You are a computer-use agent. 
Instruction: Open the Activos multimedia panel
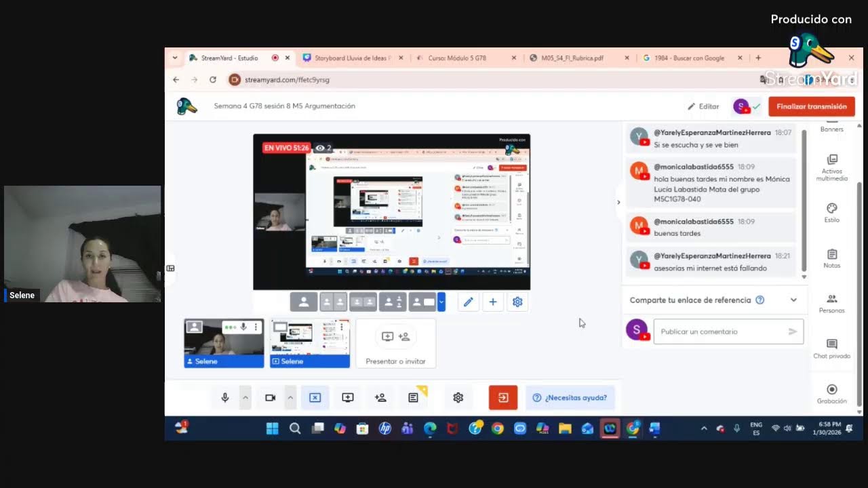(x=832, y=167)
